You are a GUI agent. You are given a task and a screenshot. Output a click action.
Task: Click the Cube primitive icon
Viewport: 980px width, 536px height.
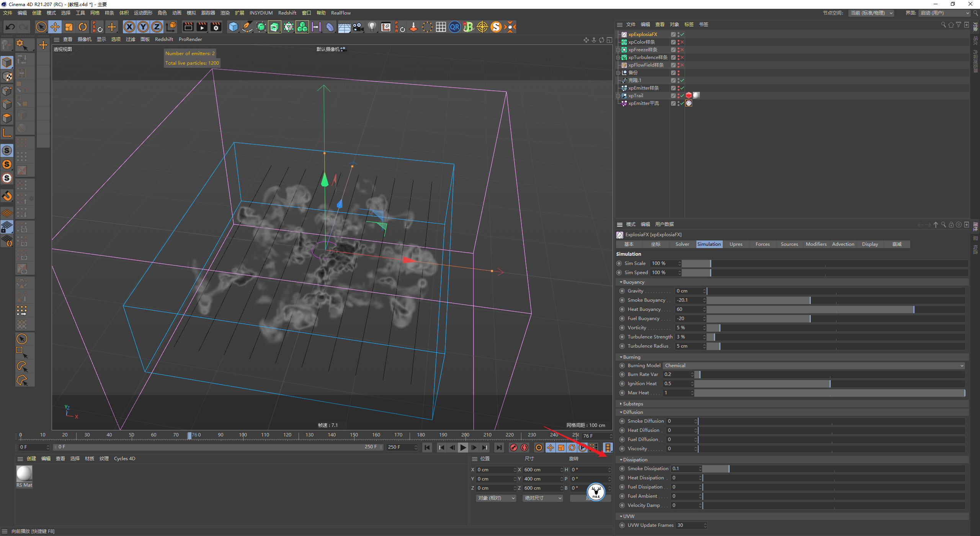[x=233, y=27]
